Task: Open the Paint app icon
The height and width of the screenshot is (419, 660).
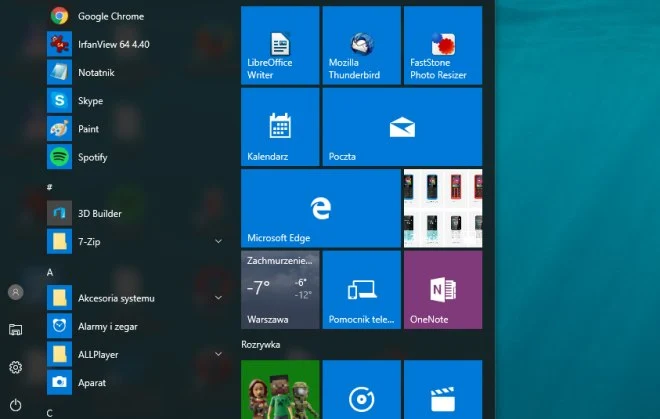Action: [59, 128]
